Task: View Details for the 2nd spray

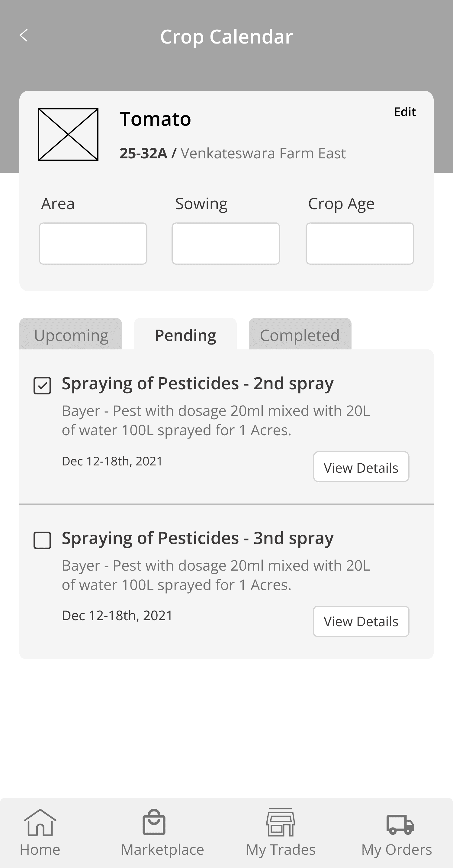Action: (x=361, y=467)
